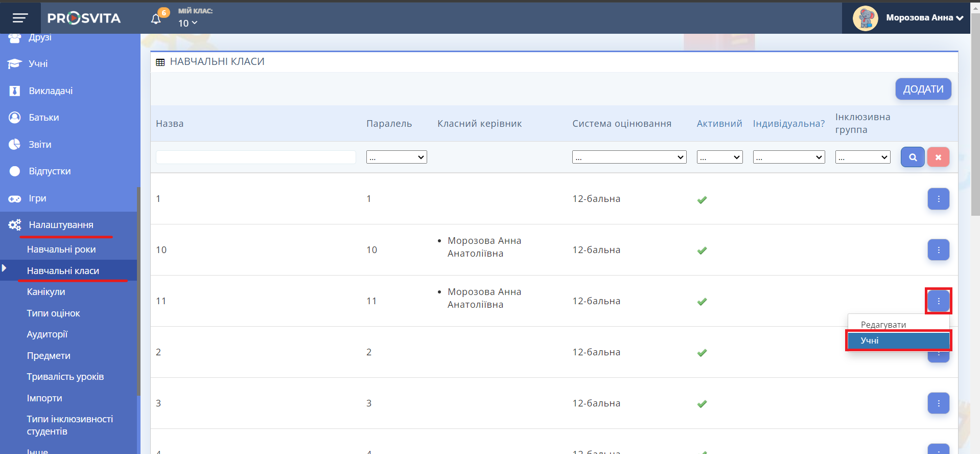
Task: Click the user avatar picture
Action: tap(865, 18)
